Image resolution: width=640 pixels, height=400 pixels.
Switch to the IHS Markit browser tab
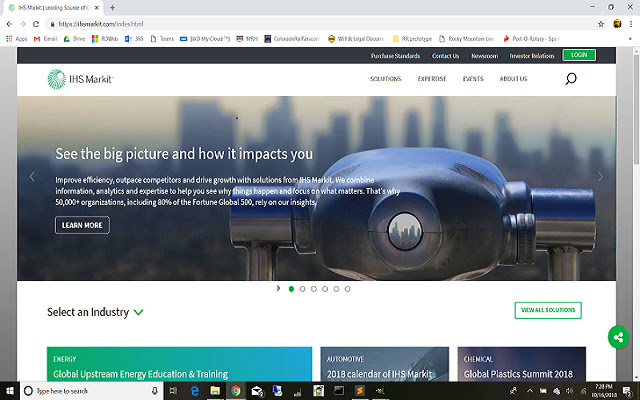tap(53, 8)
